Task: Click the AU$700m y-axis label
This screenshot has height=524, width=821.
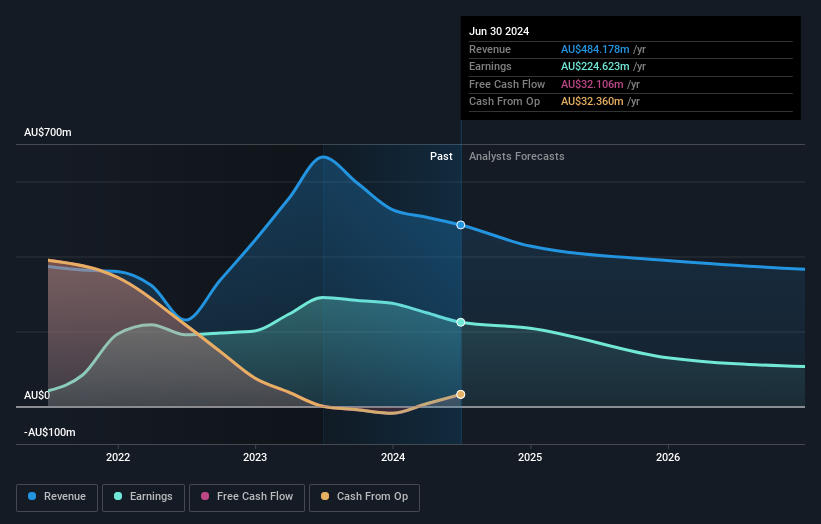Action: point(48,132)
